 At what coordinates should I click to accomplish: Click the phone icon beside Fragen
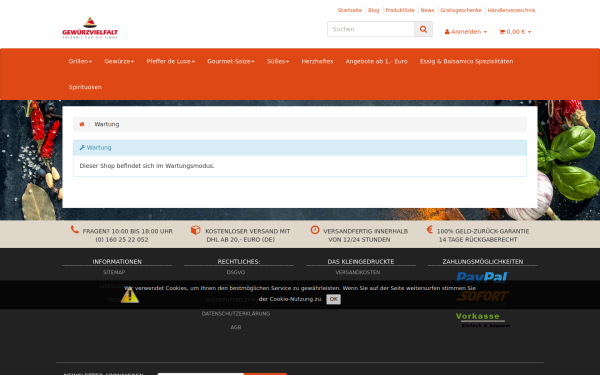coord(75,230)
